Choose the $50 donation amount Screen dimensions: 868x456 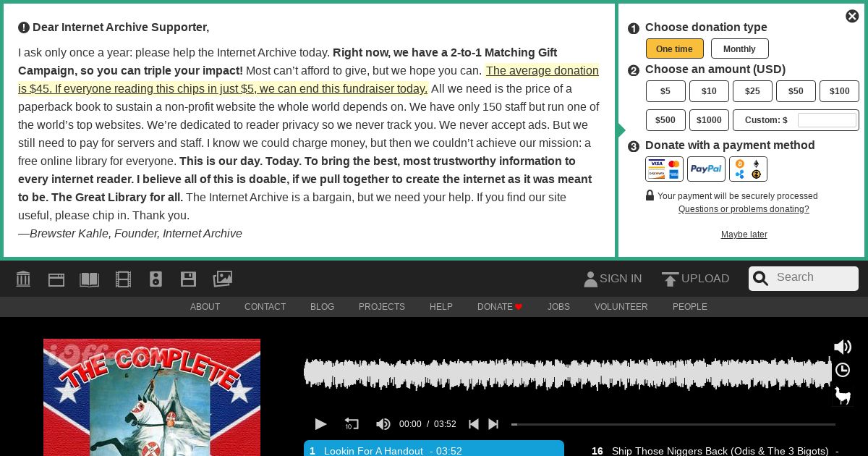pos(796,91)
